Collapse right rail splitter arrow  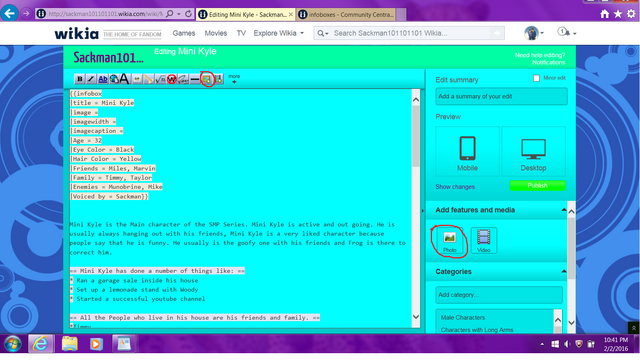(x=422, y=211)
